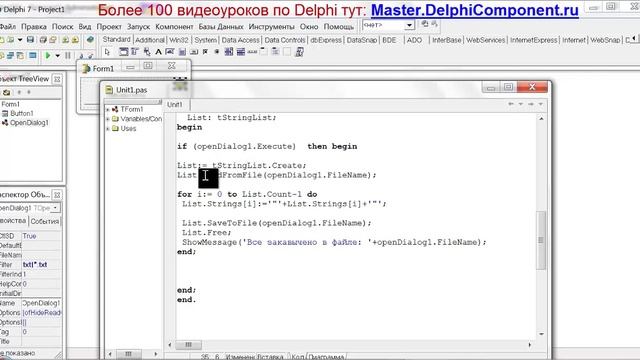The height and width of the screenshot is (360, 640).
Task: Open the Master.DelphiComponent.ru link
Action: point(475,10)
